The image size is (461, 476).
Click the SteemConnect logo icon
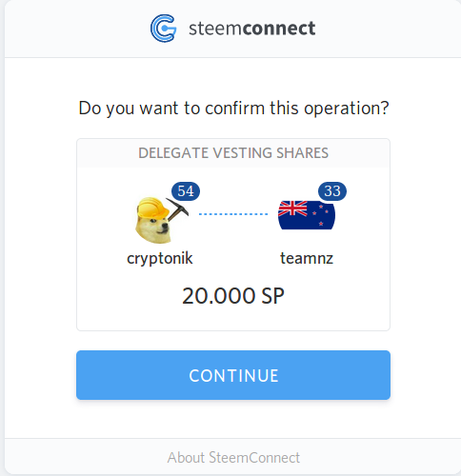[x=164, y=29]
